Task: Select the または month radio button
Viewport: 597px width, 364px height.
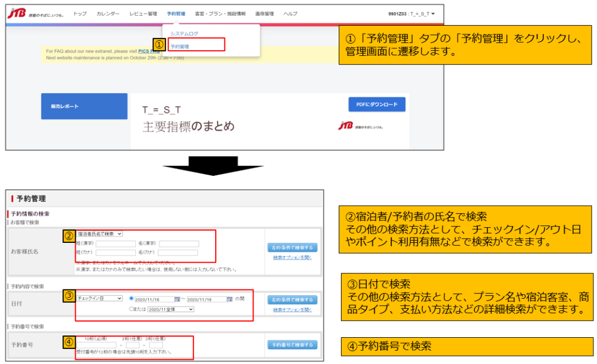Action: click(131, 309)
